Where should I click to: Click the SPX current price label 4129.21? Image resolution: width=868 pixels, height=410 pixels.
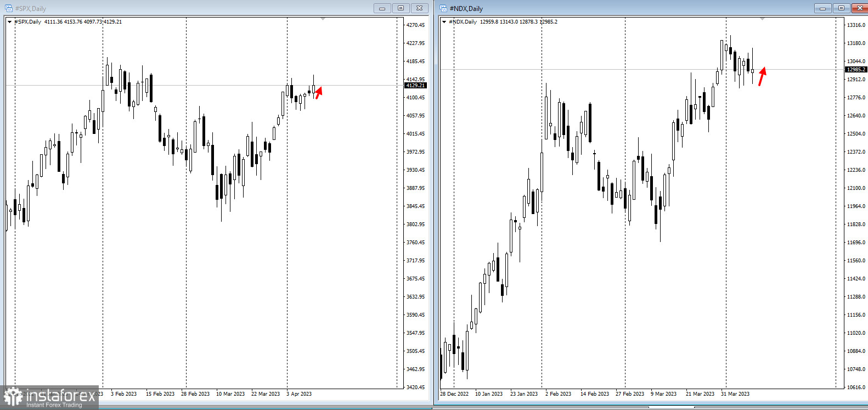coord(415,86)
